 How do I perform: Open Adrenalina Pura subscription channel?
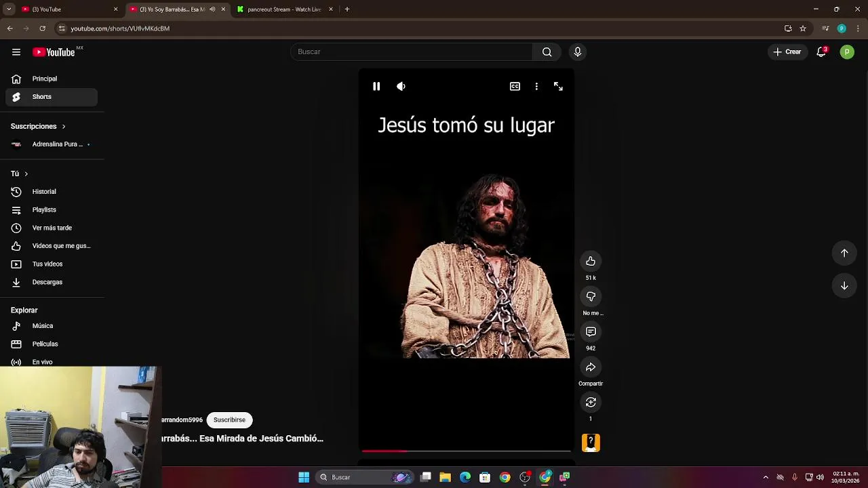pyautogui.click(x=52, y=144)
